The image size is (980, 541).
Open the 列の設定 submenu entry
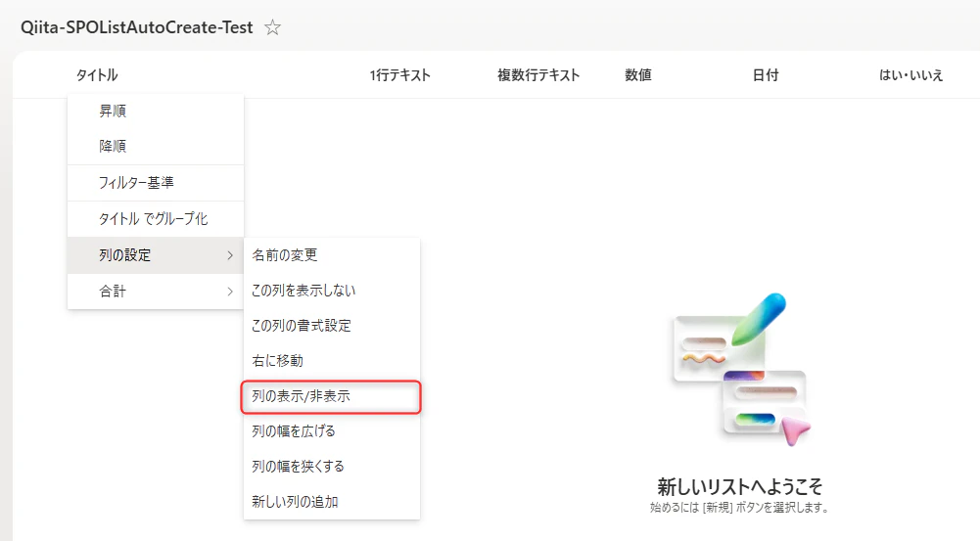pyautogui.click(x=155, y=255)
